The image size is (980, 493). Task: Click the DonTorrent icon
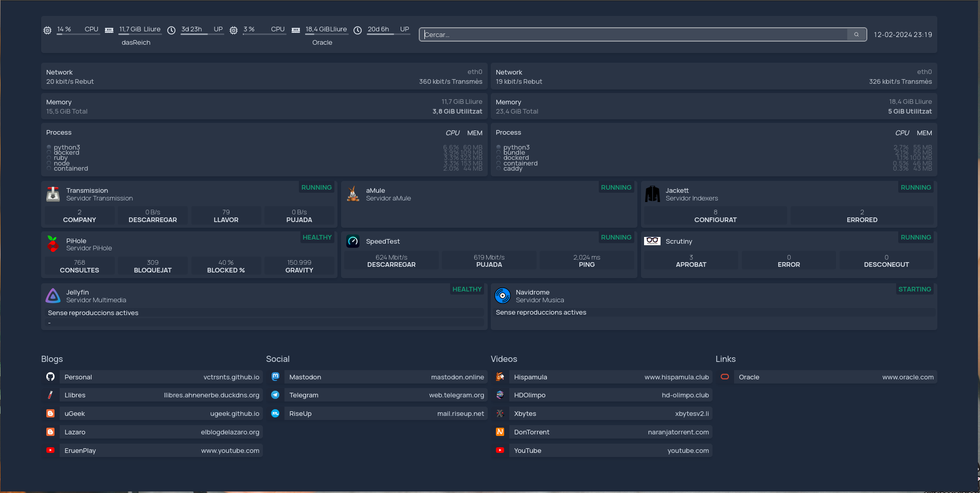pyautogui.click(x=500, y=432)
